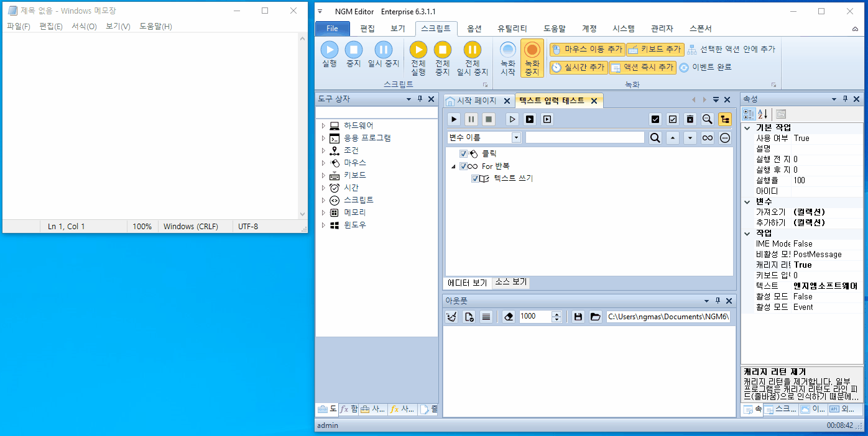This screenshot has width=868, height=436.
Task: Expand the 키보드 toolbox category
Action: click(x=323, y=175)
